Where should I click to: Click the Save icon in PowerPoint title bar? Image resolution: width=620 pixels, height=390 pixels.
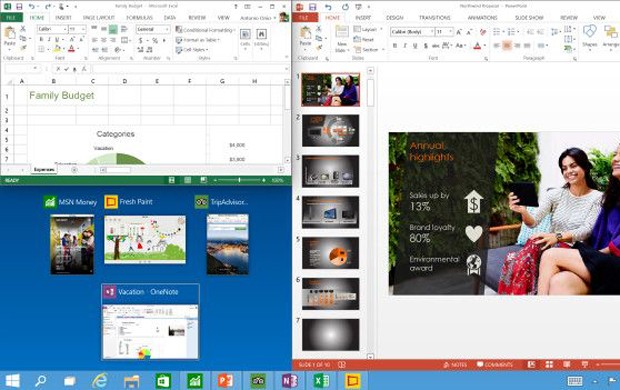coord(312,7)
